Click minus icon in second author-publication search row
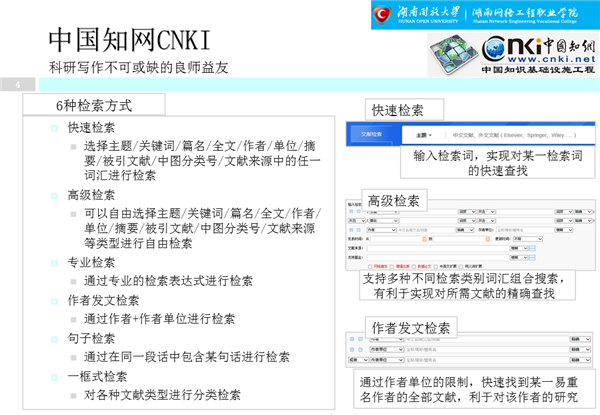The width and height of the screenshot is (600, 415). [352, 350]
